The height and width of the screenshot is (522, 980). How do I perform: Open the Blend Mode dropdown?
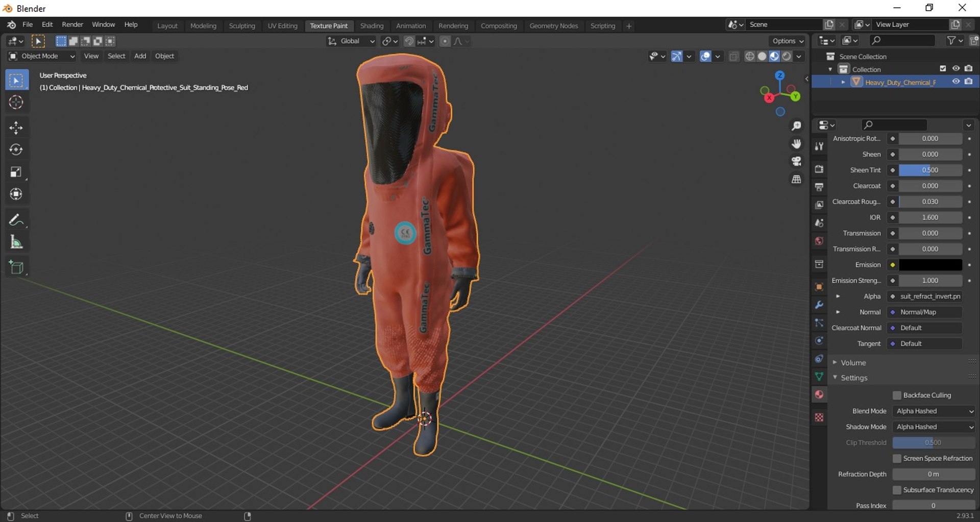[x=934, y=411]
